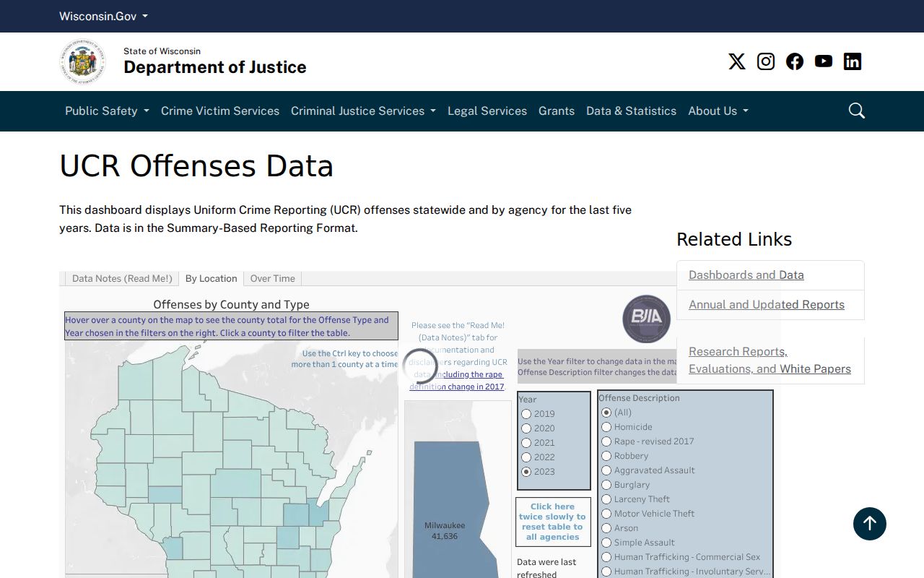Switch to Data Notes (Read Me!) tab
Viewport: 924px width, 578px height.
(x=122, y=278)
